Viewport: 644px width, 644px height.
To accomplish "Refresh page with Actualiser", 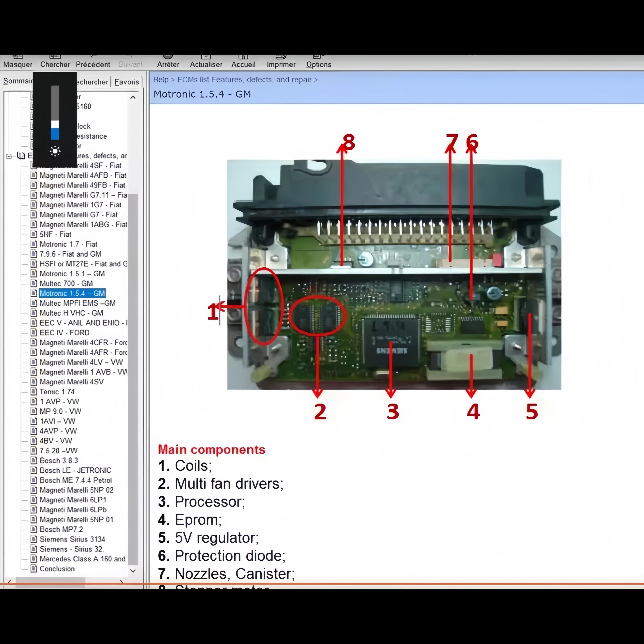I will click(x=206, y=62).
